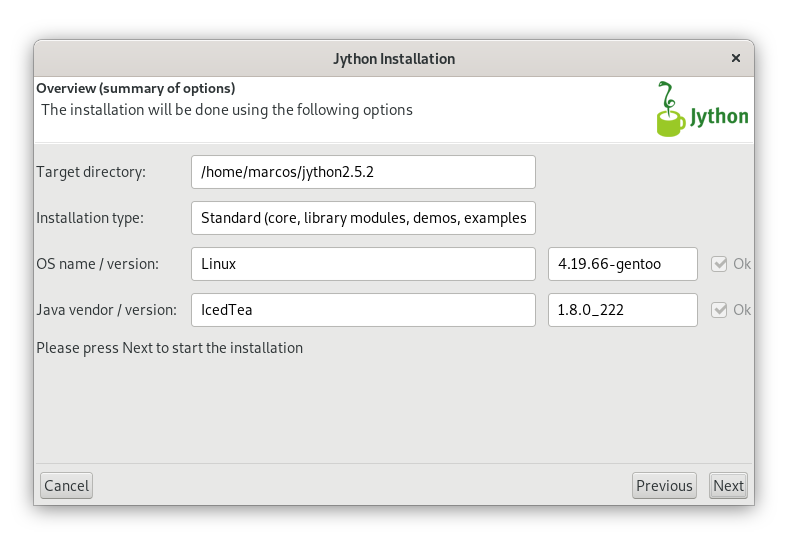
Task: Click the Java version field 1.8.0_222
Action: click(x=622, y=310)
